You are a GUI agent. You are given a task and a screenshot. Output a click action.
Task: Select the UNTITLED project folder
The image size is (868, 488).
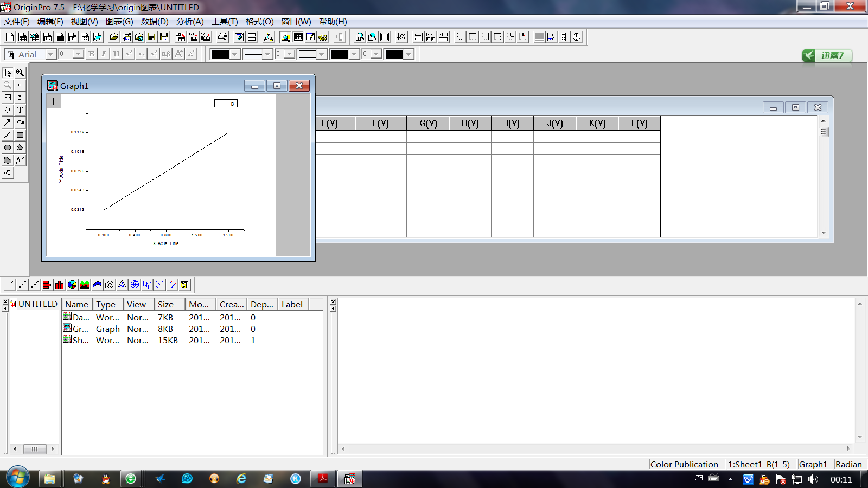pyautogui.click(x=34, y=304)
